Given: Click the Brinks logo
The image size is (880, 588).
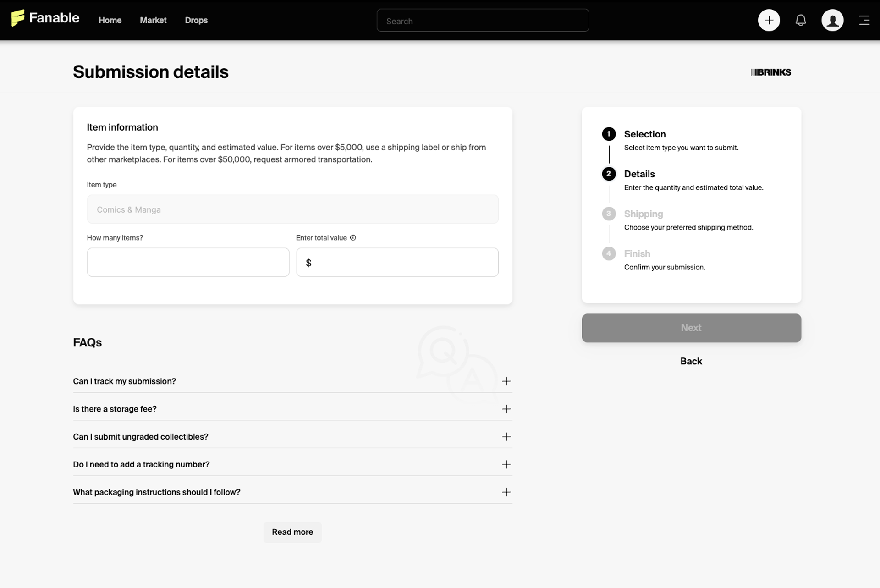Looking at the screenshot, I should point(771,72).
